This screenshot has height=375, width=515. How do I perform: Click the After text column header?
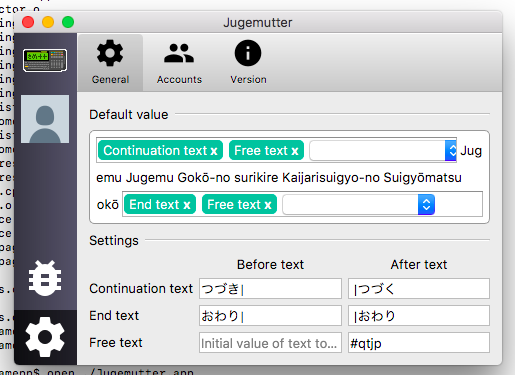[419, 265]
